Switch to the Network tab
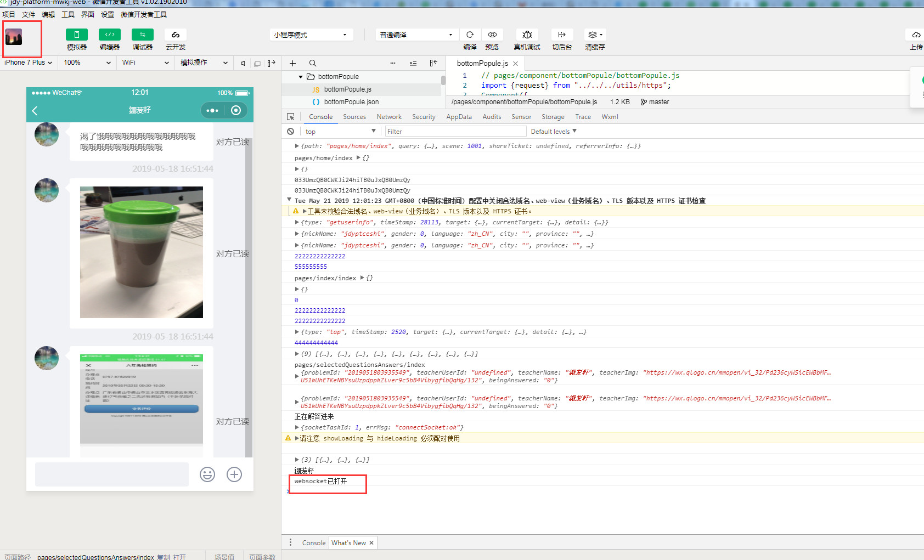 pos(389,117)
